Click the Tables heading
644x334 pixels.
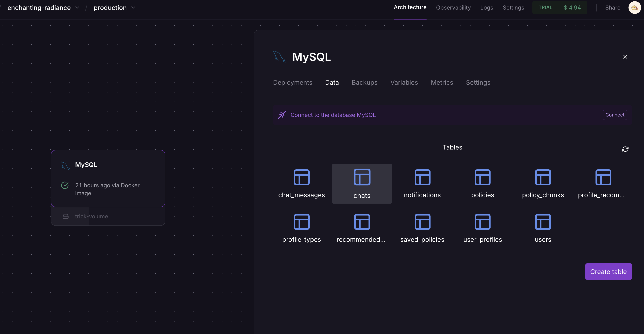click(452, 147)
